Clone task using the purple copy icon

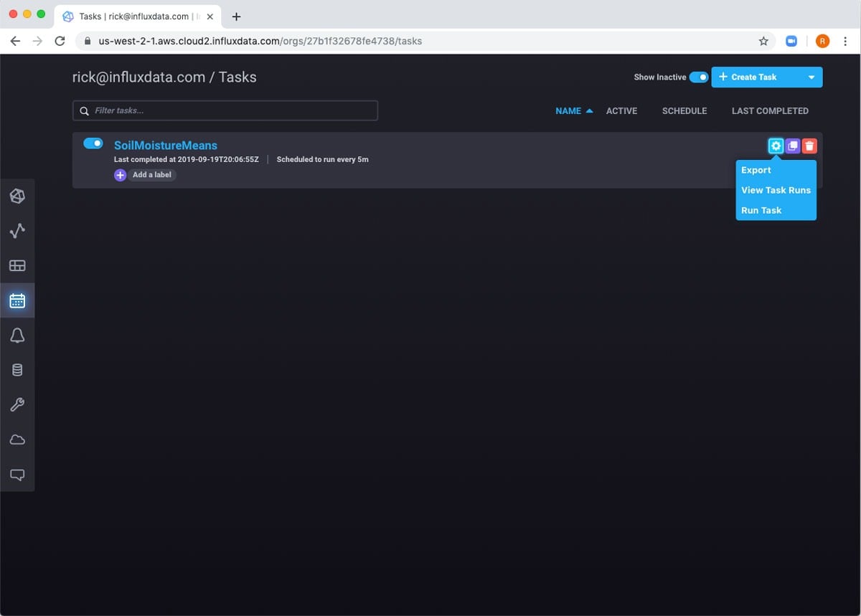click(x=793, y=146)
